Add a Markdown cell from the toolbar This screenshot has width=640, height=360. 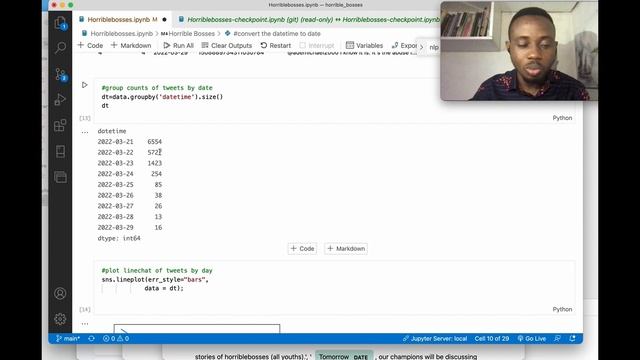point(131,45)
